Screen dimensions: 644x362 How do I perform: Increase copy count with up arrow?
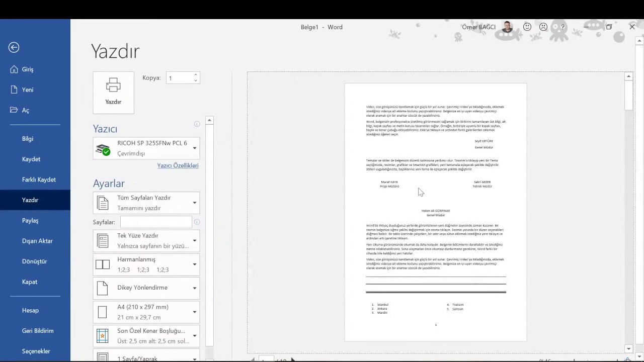click(196, 75)
